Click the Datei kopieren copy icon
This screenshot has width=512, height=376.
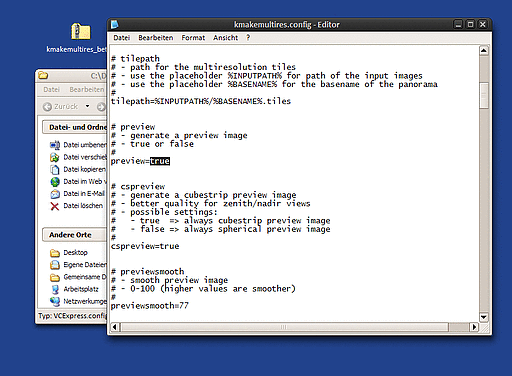coord(55,169)
